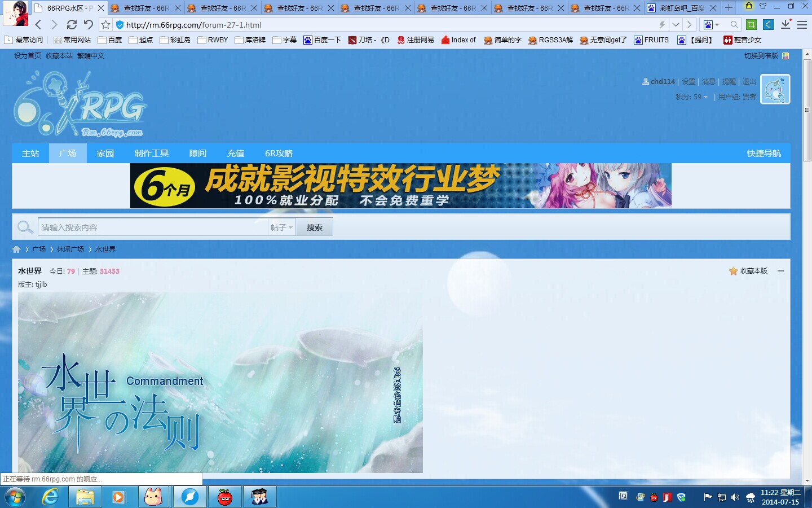
Task: Open the address bar dropdown arrow
Action: [x=676, y=25]
